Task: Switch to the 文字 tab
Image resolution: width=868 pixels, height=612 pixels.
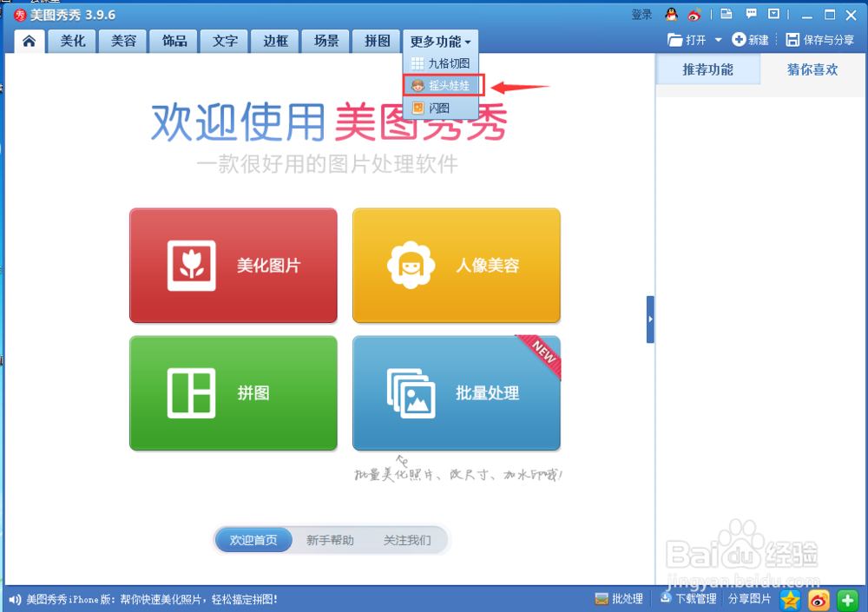Action: [x=226, y=41]
